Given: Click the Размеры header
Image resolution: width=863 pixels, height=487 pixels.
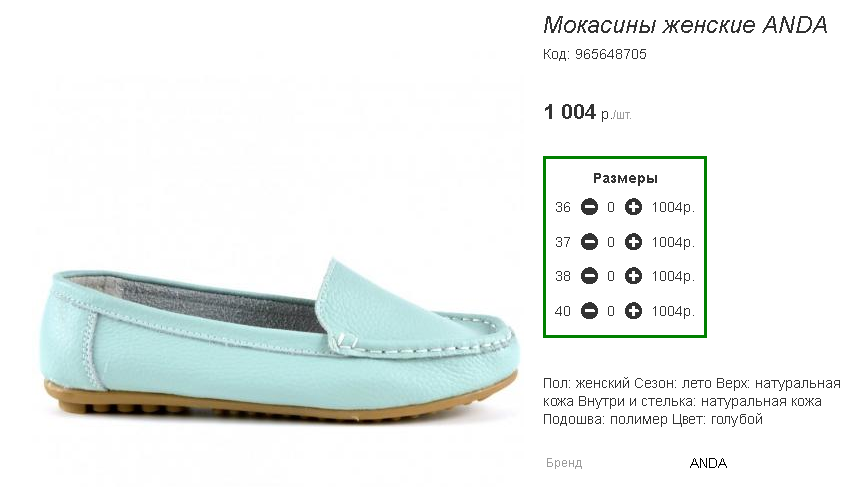Looking at the screenshot, I should (x=625, y=178).
